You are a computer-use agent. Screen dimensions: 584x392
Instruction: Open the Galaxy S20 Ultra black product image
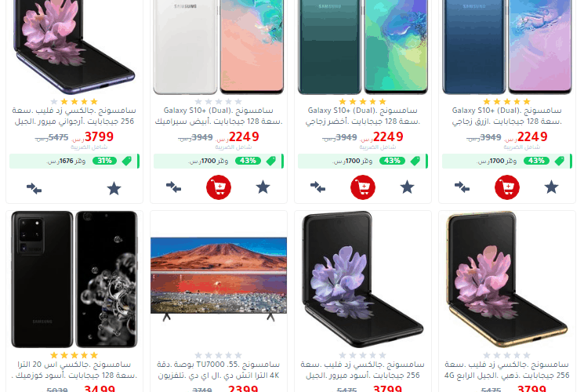click(x=74, y=279)
